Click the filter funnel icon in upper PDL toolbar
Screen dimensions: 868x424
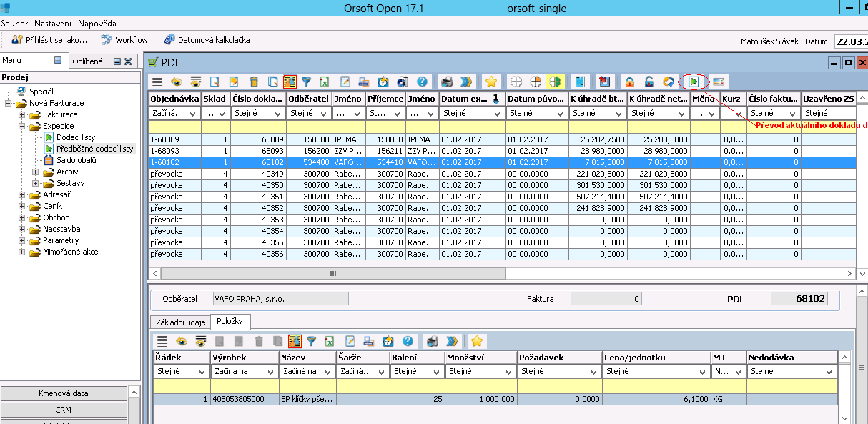306,82
